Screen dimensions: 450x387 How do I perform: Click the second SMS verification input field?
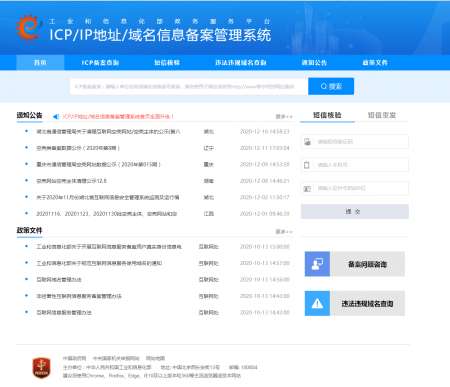coord(355,165)
